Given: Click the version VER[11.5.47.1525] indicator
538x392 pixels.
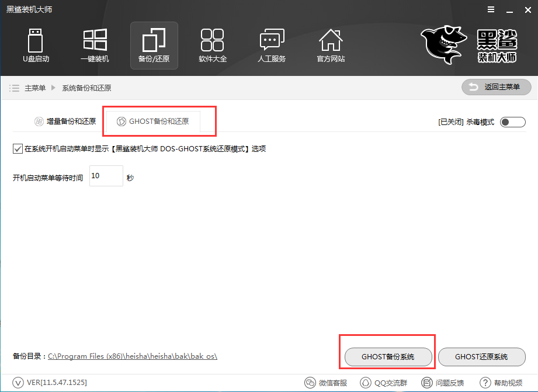Looking at the screenshot, I should point(50,383).
